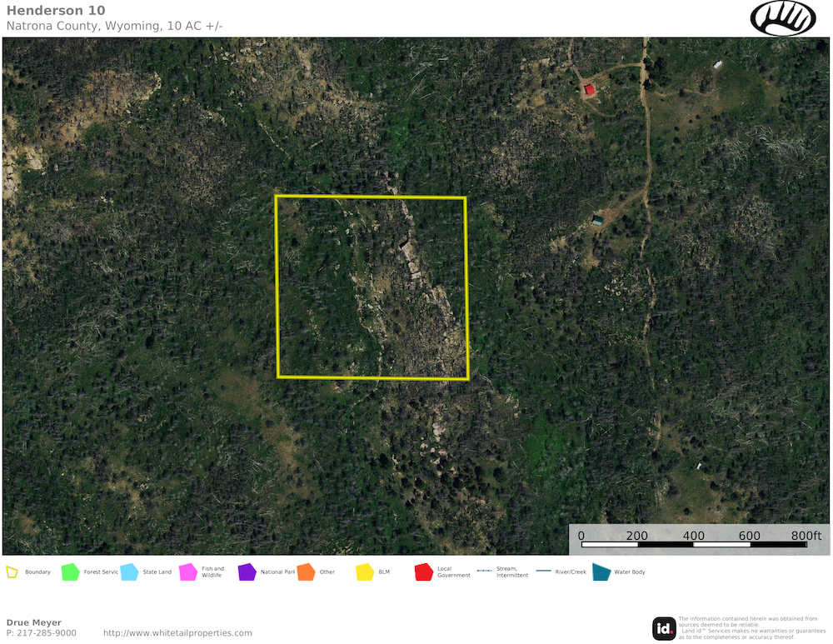
Task: Click the phone number 217-285-9000
Action: [x=47, y=633]
